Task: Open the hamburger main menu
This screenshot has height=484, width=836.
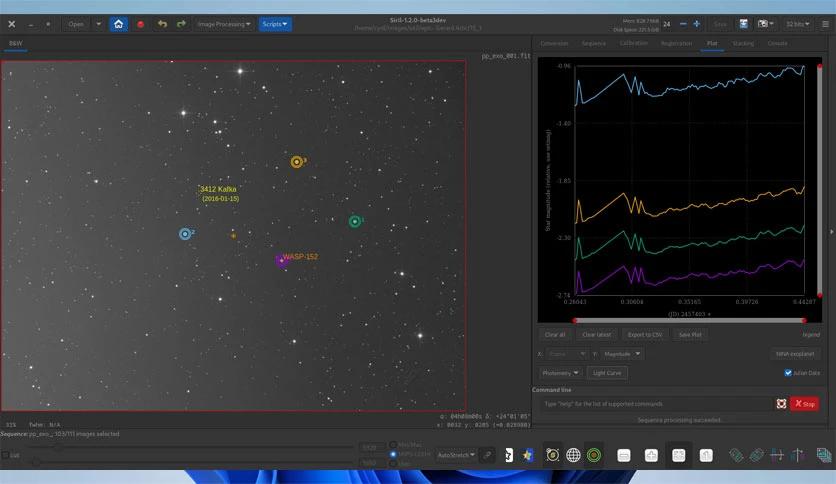Action: pos(825,24)
